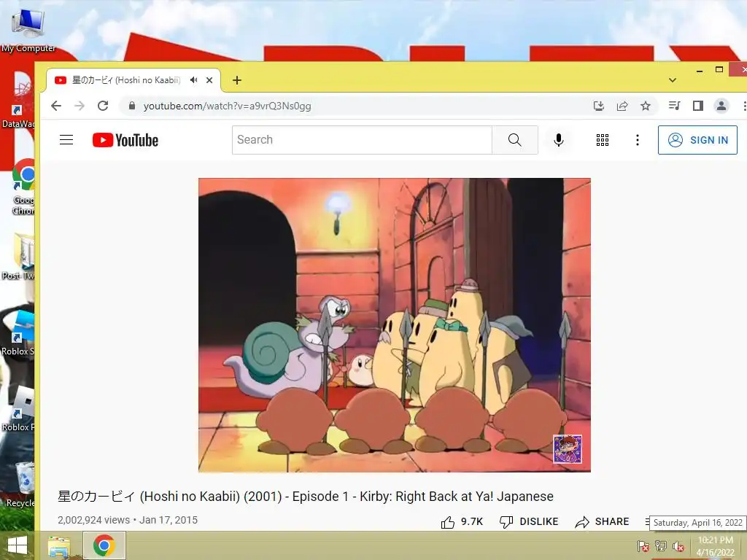The height and width of the screenshot is (560, 747).
Task: Reload the YouTube page
Action: [x=103, y=106]
